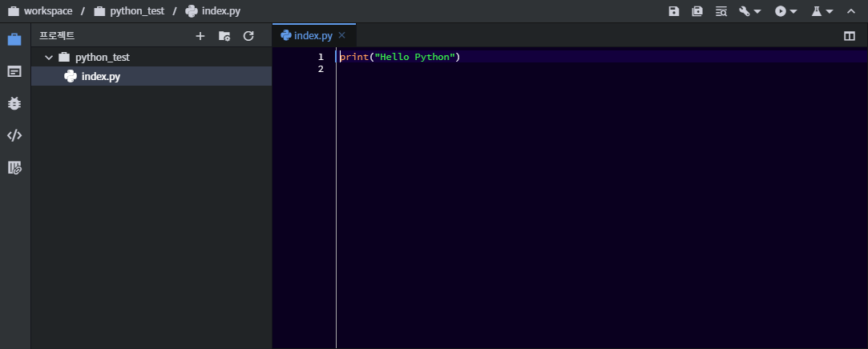The height and width of the screenshot is (349, 868).
Task: Open the code brackets panel in sidebar
Action: pyautogui.click(x=14, y=135)
